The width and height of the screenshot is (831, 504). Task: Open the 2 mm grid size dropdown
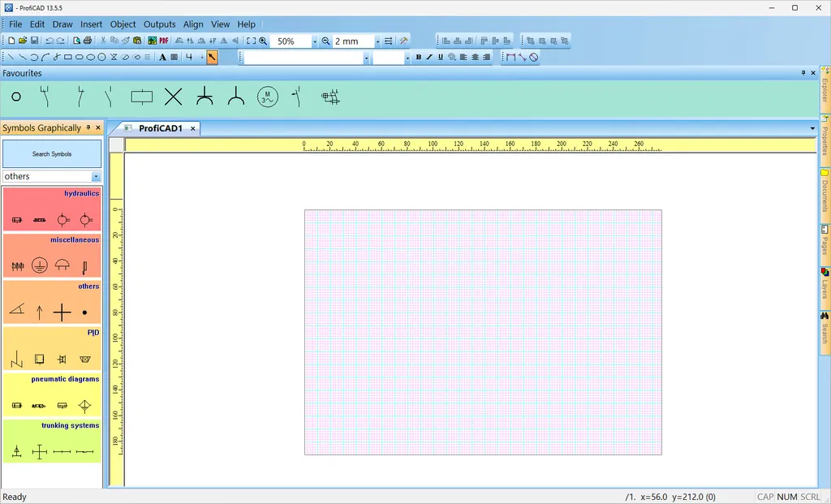377,41
